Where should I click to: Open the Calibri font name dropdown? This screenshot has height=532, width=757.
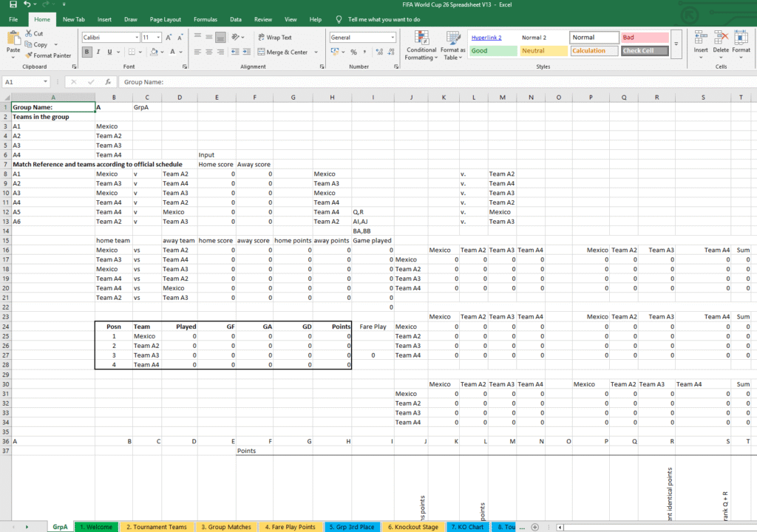[136, 37]
